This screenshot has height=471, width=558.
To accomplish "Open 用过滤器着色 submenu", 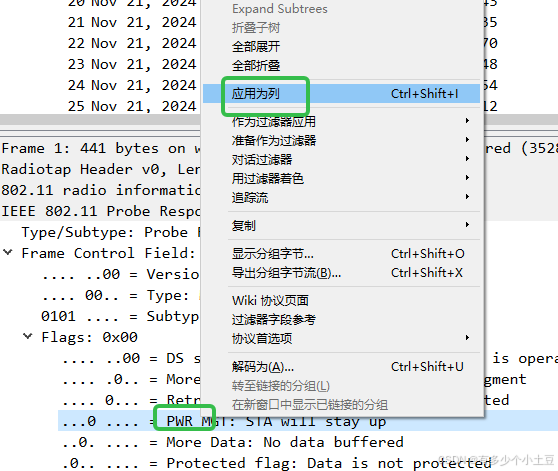I will coord(341,178).
